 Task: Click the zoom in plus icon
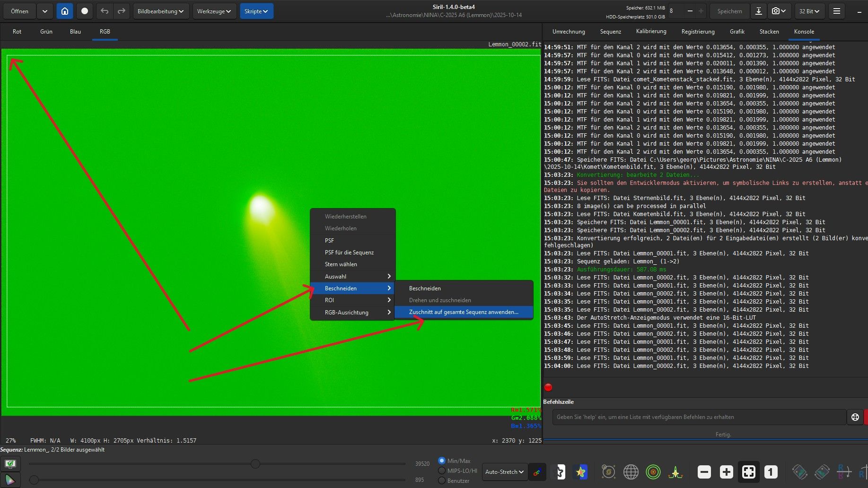pos(726,471)
